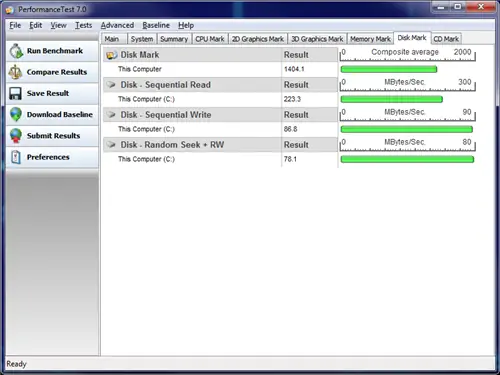The width and height of the screenshot is (500, 375).
Task: Collapse the Disk - Sequential Read section
Action: click(111, 85)
